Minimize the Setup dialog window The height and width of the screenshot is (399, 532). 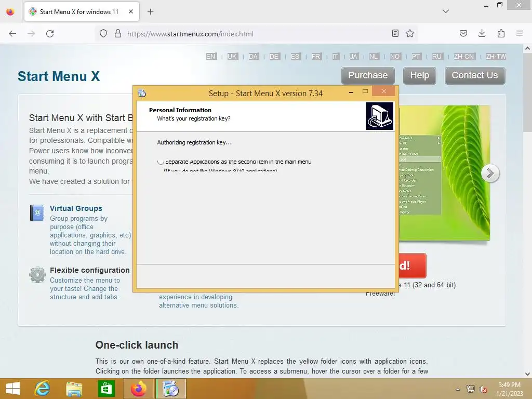[351, 92]
